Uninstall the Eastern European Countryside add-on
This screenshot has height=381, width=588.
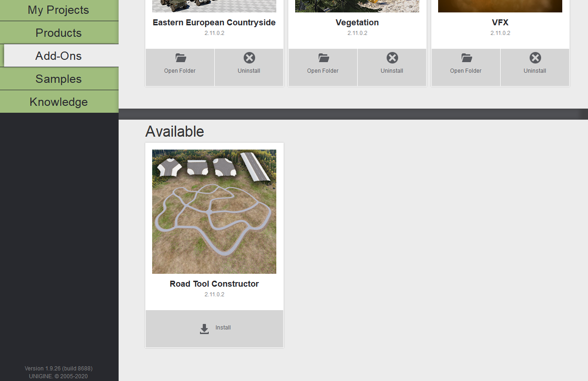pos(249,63)
